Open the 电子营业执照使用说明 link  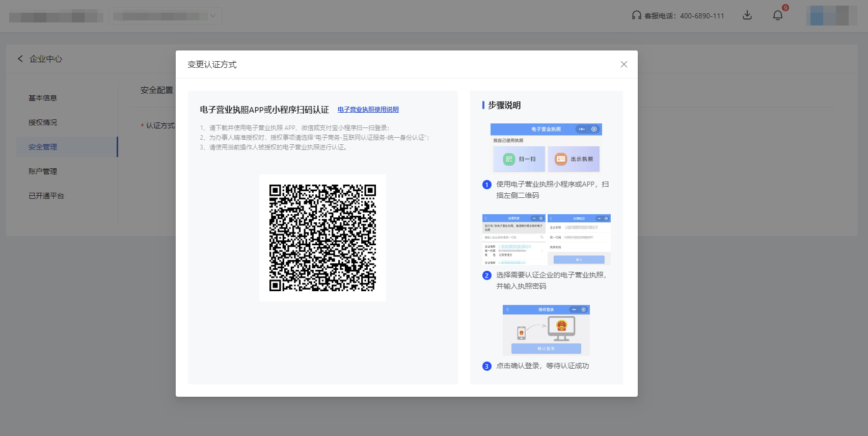tap(368, 110)
